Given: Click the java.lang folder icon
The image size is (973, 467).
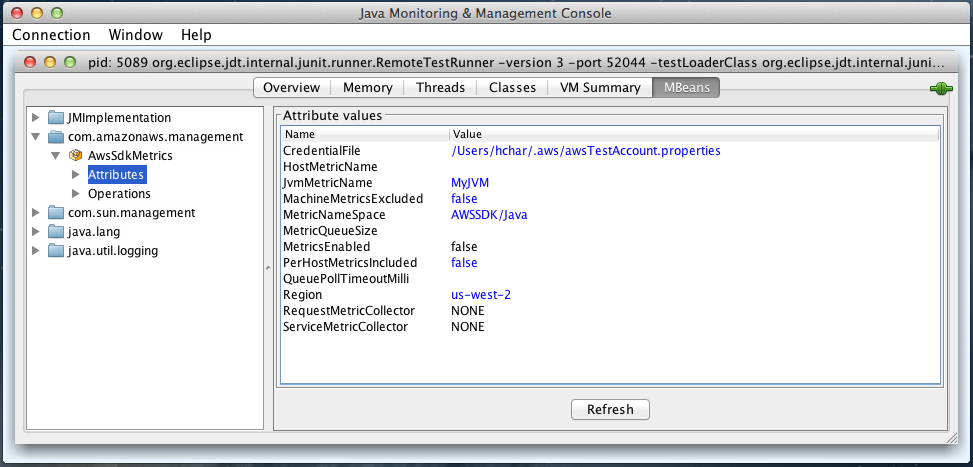Looking at the screenshot, I should (x=56, y=232).
